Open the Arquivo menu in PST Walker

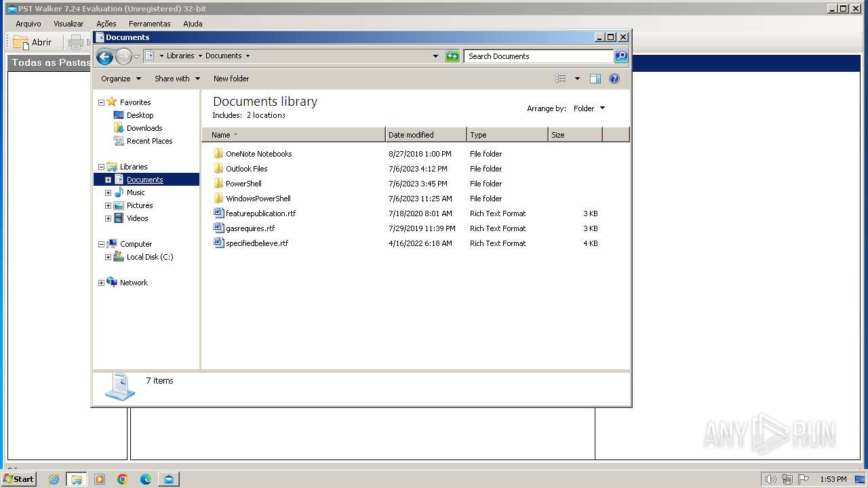point(28,24)
